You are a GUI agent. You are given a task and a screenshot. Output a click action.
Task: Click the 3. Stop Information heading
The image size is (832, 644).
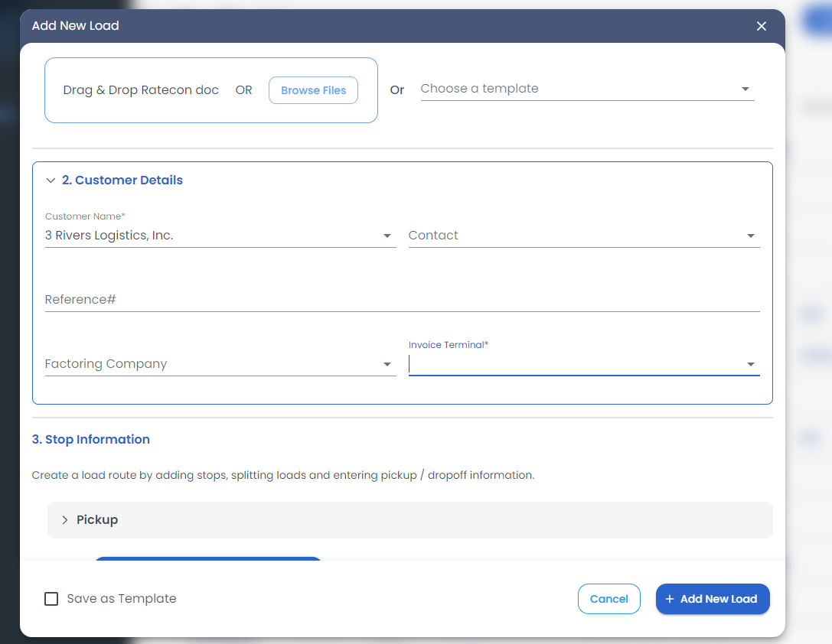91,440
